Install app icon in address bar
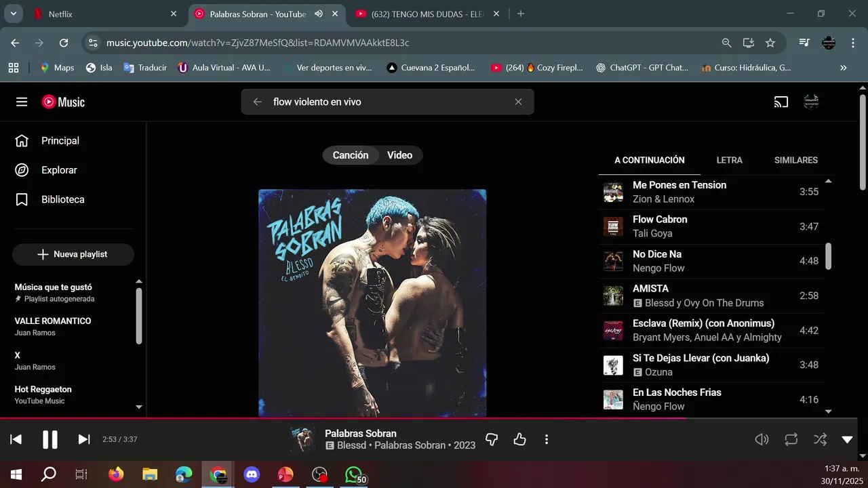Image resolution: width=868 pixels, height=488 pixels. point(749,43)
